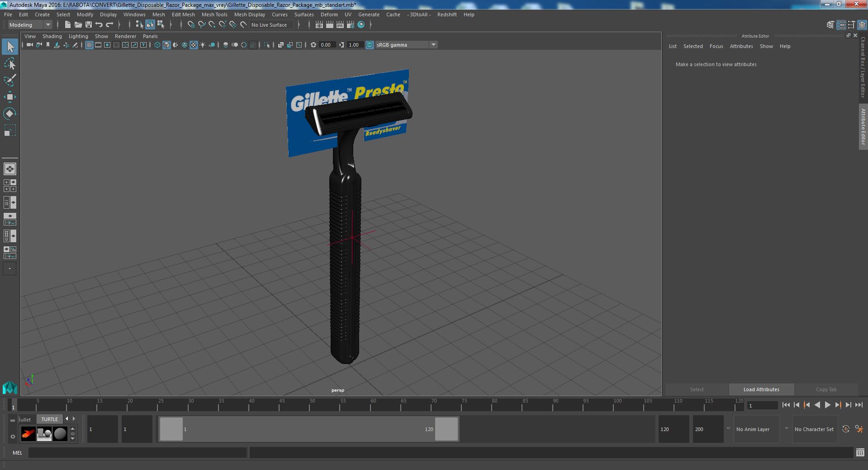Switch to four-view layout

[x=10, y=186]
